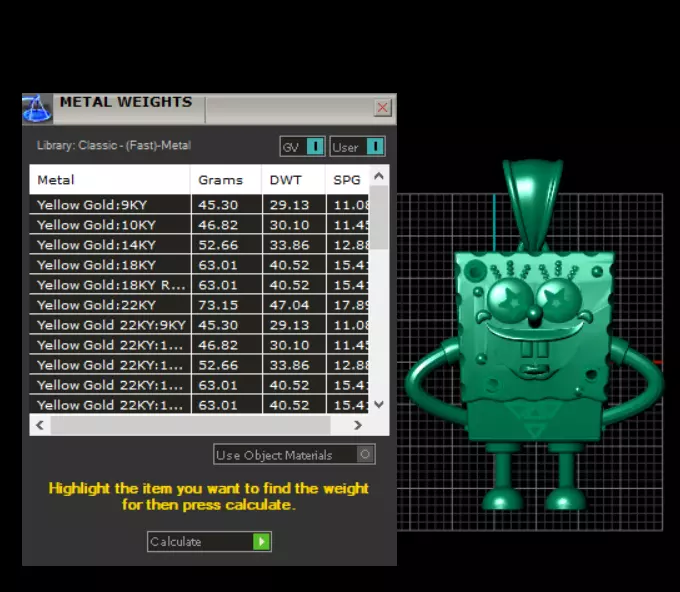Select the Yellow Gold:9KY row
This screenshot has width=680, height=592.
(x=199, y=205)
